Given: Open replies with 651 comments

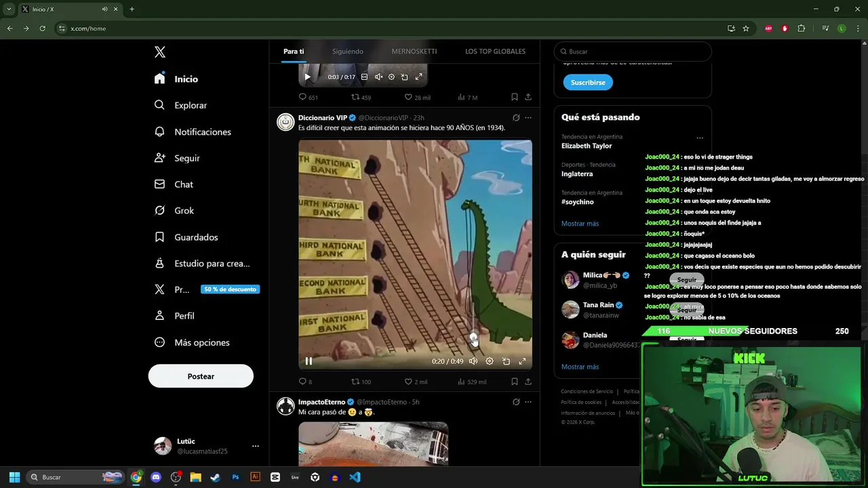Looking at the screenshot, I should 309,97.
